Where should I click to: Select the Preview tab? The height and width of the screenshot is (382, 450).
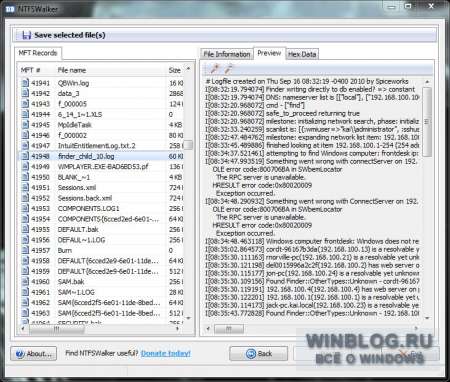[269, 53]
